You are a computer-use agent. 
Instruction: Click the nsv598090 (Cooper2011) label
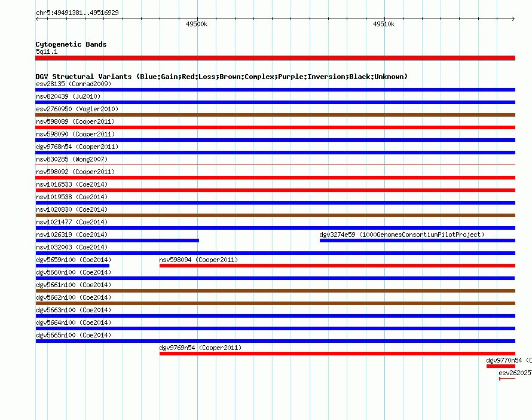point(75,134)
